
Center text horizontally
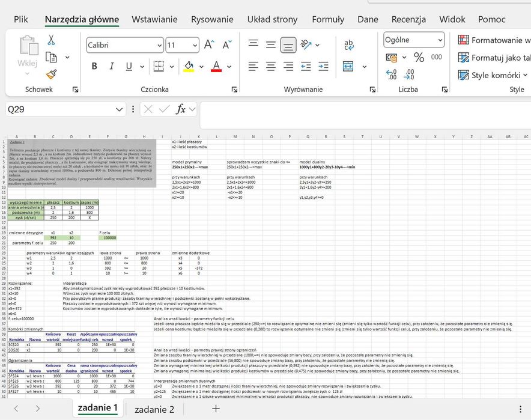[x=270, y=66]
